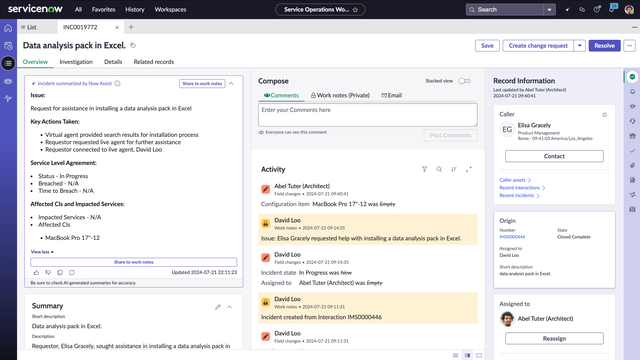Select the single-column layout icon at bottom
Image resolution: width=640 pixels, height=360 pixels.
tap(479, 356)
